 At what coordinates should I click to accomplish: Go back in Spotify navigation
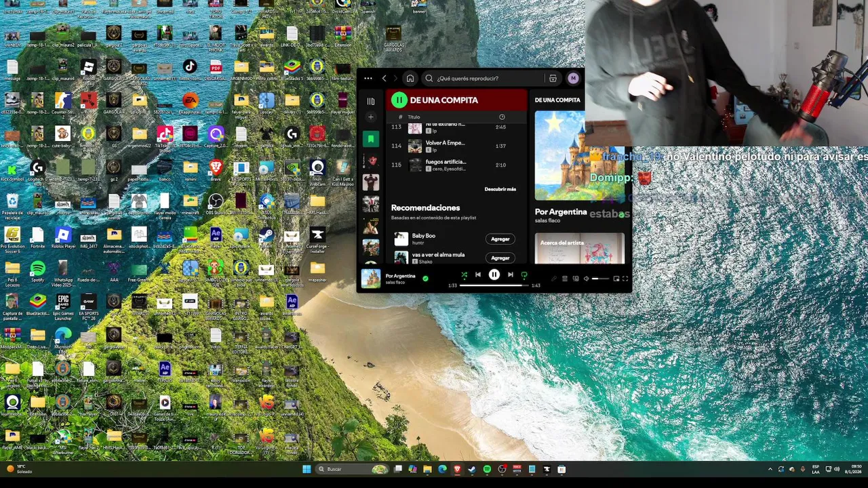384,79
